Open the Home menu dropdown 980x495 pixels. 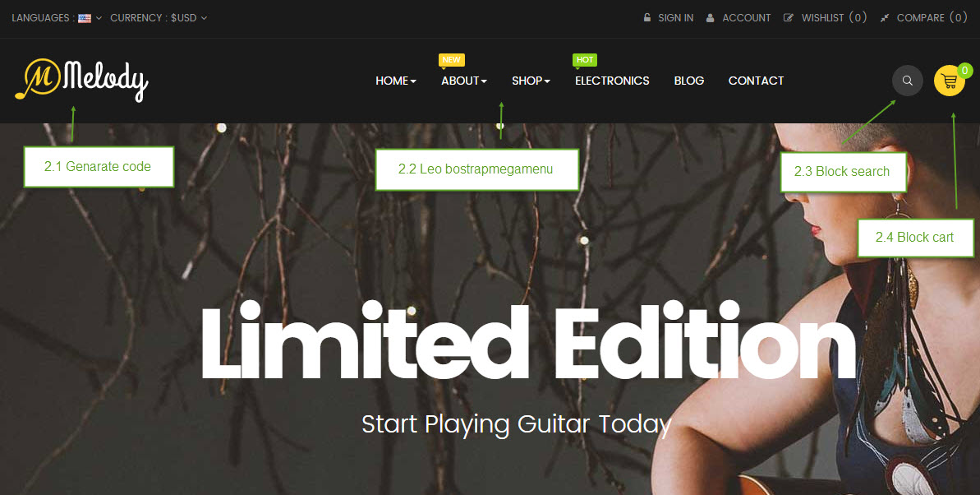(396, 81)
